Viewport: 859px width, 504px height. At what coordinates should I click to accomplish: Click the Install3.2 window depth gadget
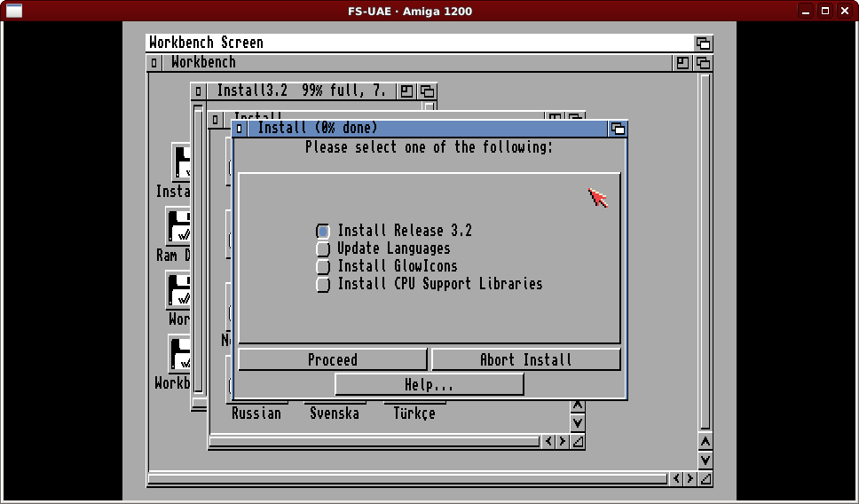tap(428, 91)
